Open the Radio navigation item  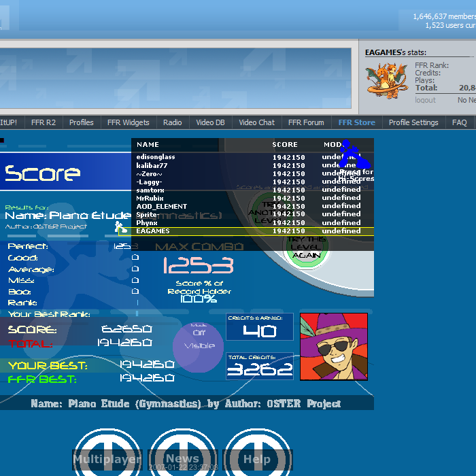[x=173, y=122]
